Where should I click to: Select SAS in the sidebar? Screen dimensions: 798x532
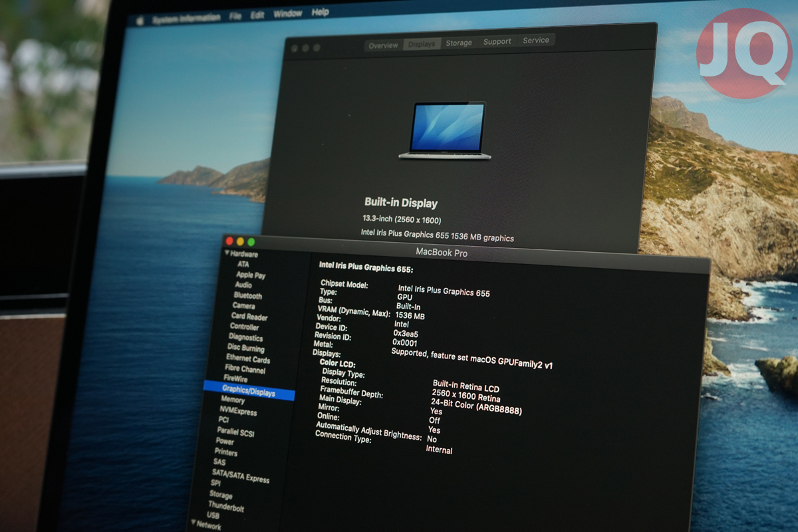click(219, 462)
